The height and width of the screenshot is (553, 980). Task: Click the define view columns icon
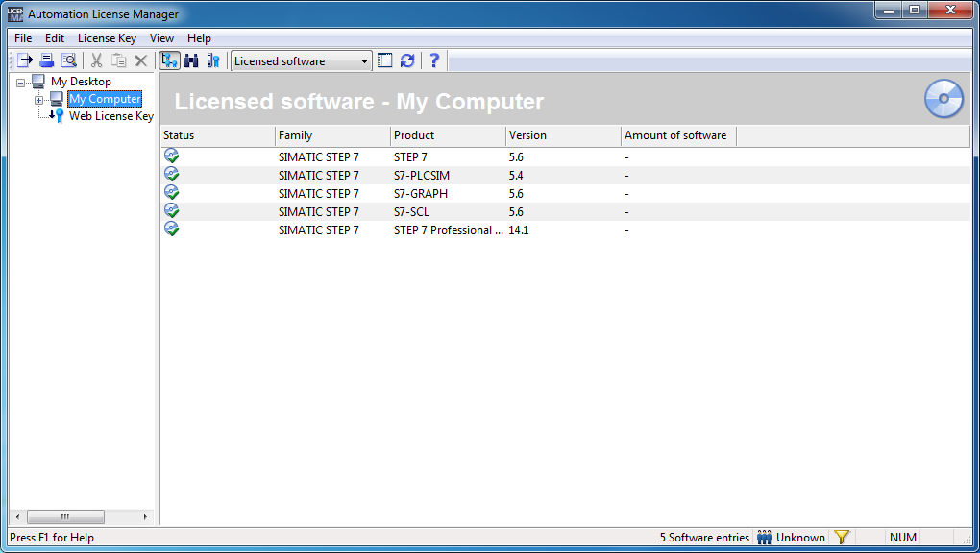(385, 60)
